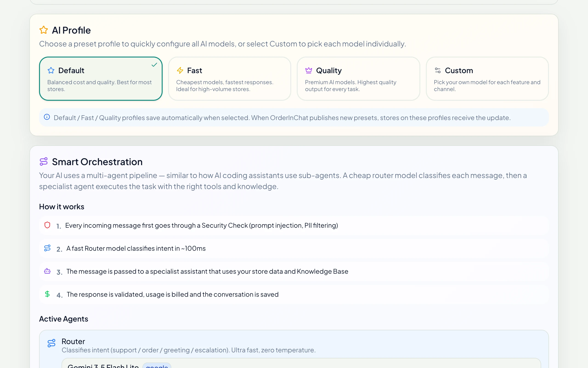Click 'Every incoming message first goes through a Security Check' row
The width and height of the screenshot is (588, 368).
294,225
